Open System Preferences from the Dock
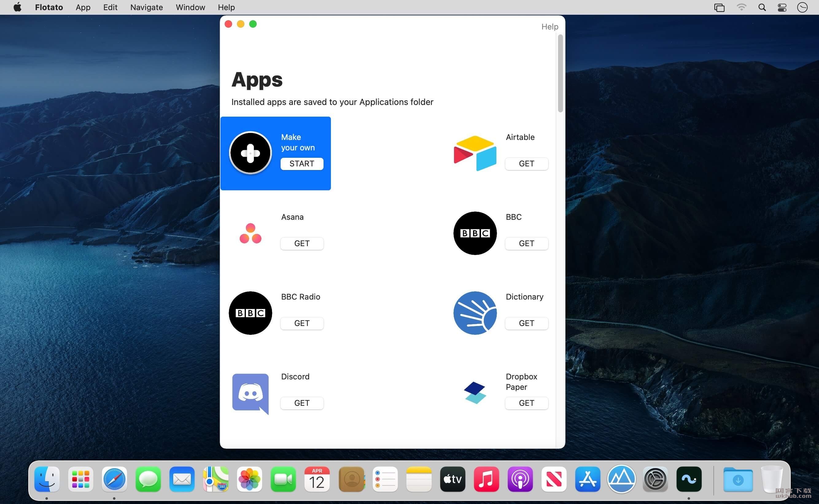 pyautogui.click(x=656, y=479)
